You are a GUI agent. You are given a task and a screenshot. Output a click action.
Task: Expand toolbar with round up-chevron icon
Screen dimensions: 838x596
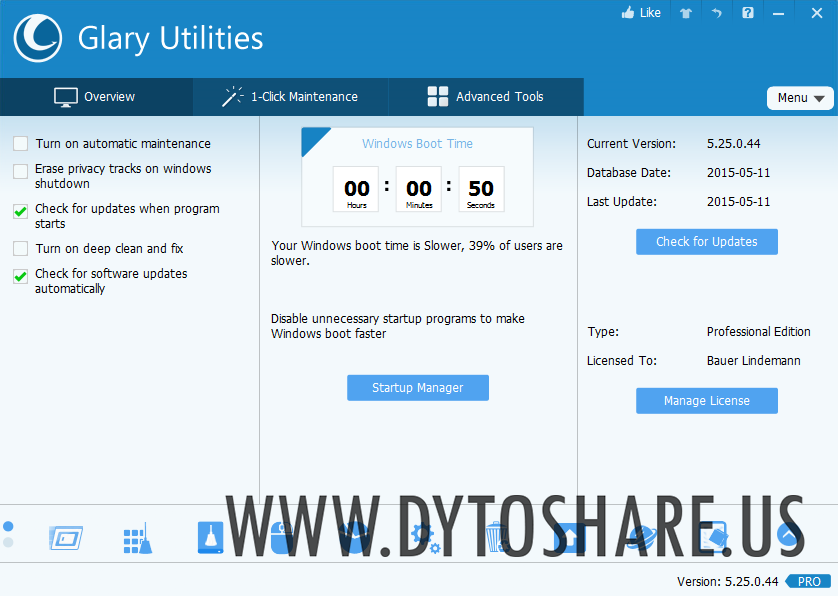(x=788, y=535)
